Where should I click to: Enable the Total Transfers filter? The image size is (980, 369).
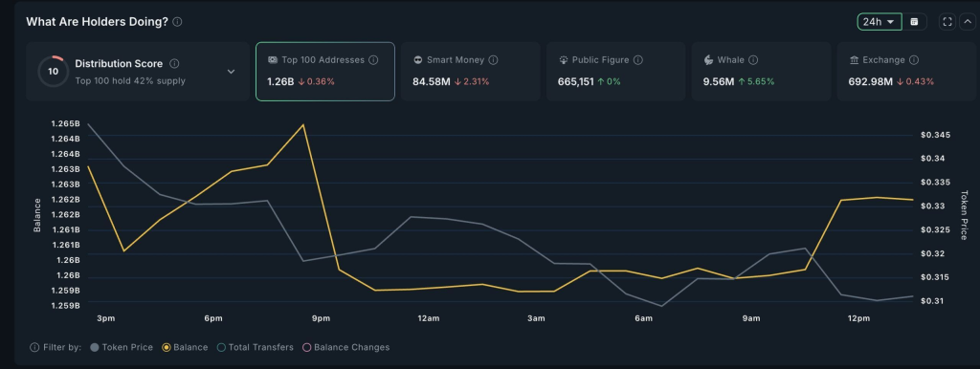[x=255, y=347]
